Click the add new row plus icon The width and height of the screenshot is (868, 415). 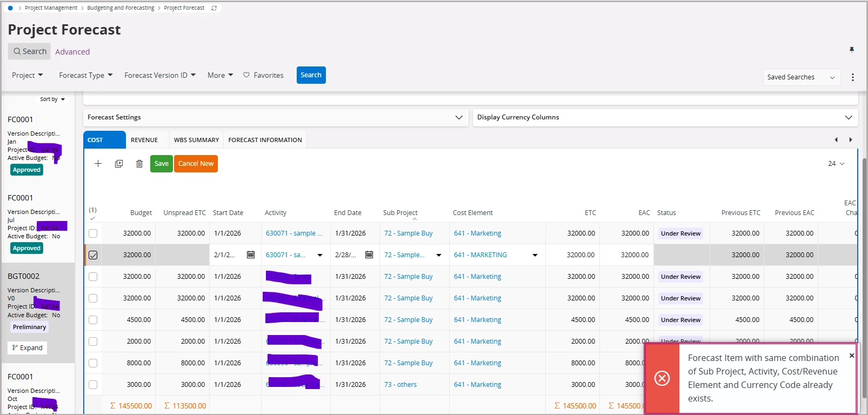(98, 164)
